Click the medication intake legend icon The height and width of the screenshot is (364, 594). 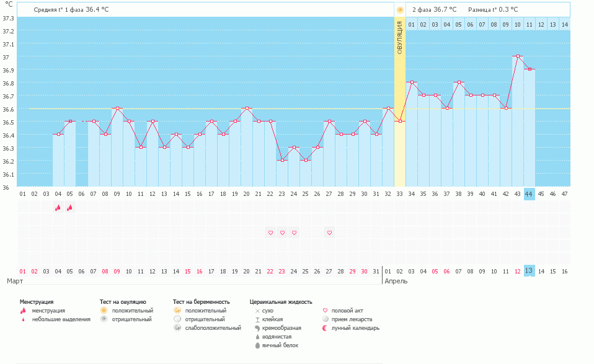(326, 319)
